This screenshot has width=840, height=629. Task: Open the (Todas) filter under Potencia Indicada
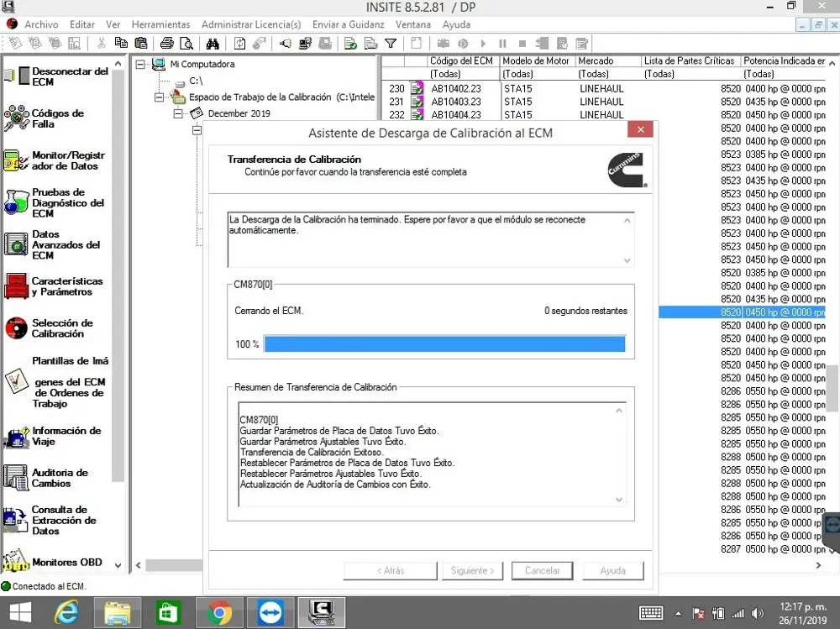tap(785, 74)
